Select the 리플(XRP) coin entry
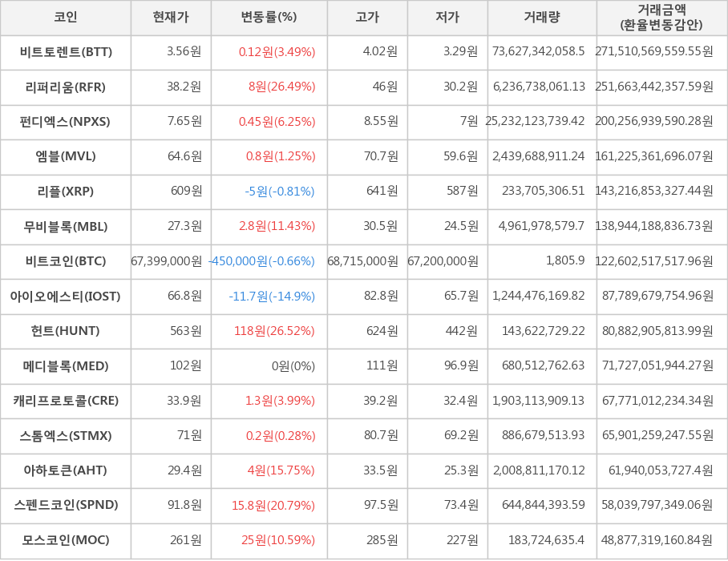Screen dimensions: 728x561 (x=66, y=192)
